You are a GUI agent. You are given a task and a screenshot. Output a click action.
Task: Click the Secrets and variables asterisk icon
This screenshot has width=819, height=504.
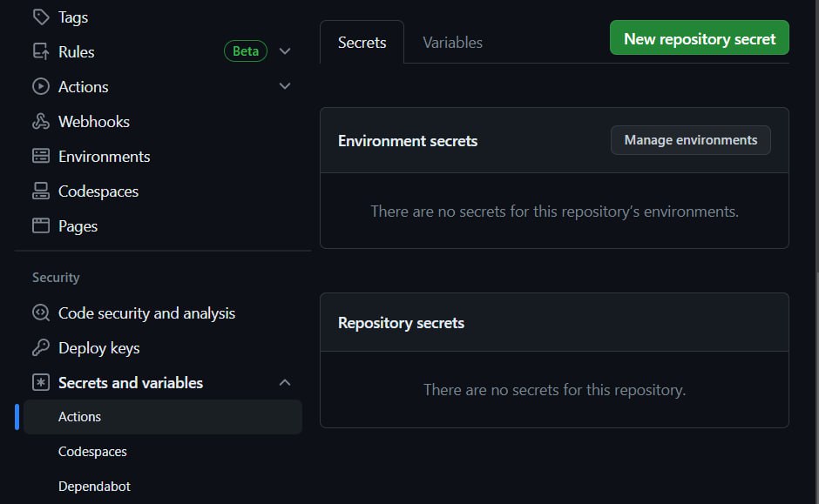(x=41, y=383)
